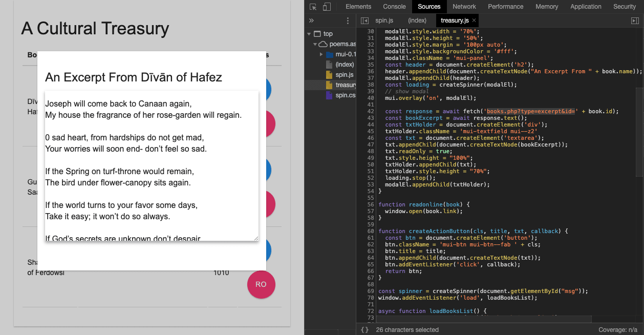The width and height of the screenshot is (644, 335).
Task: Close the treasury.js tab
Action: 474,20
